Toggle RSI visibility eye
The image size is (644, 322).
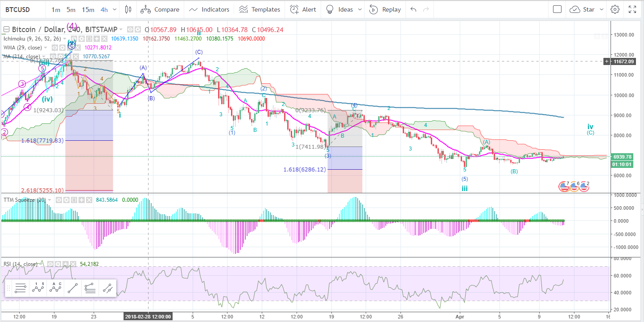(50, 264)
